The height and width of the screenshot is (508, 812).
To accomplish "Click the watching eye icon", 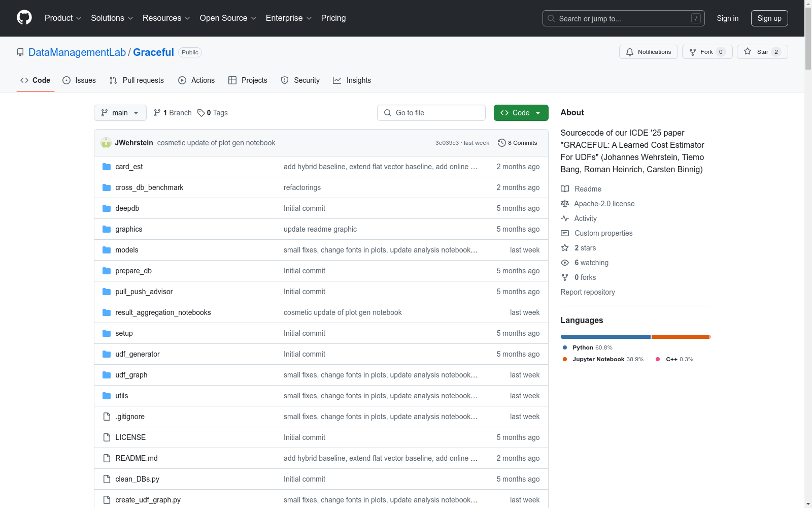I will pyautogui.click(x=565, y=263).
